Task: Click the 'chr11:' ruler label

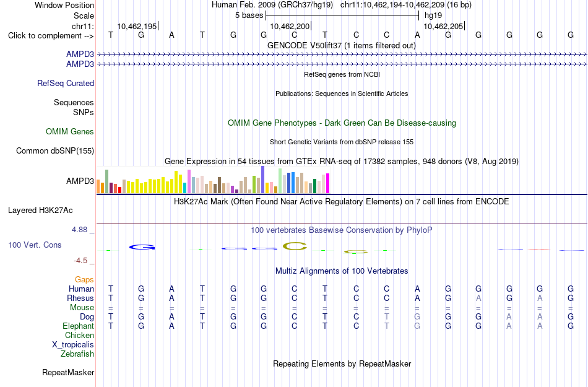Action: click(82, 26)
